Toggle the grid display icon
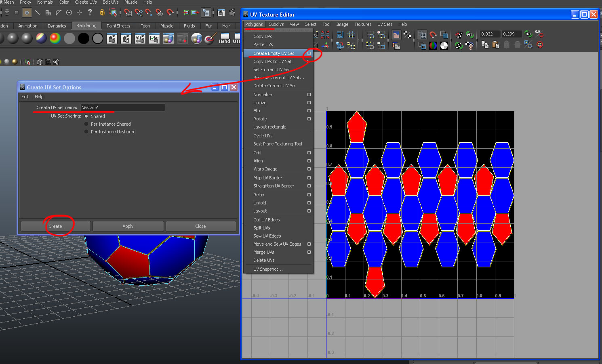Viewport: 602px width, 364px height. tap(422, 34)
